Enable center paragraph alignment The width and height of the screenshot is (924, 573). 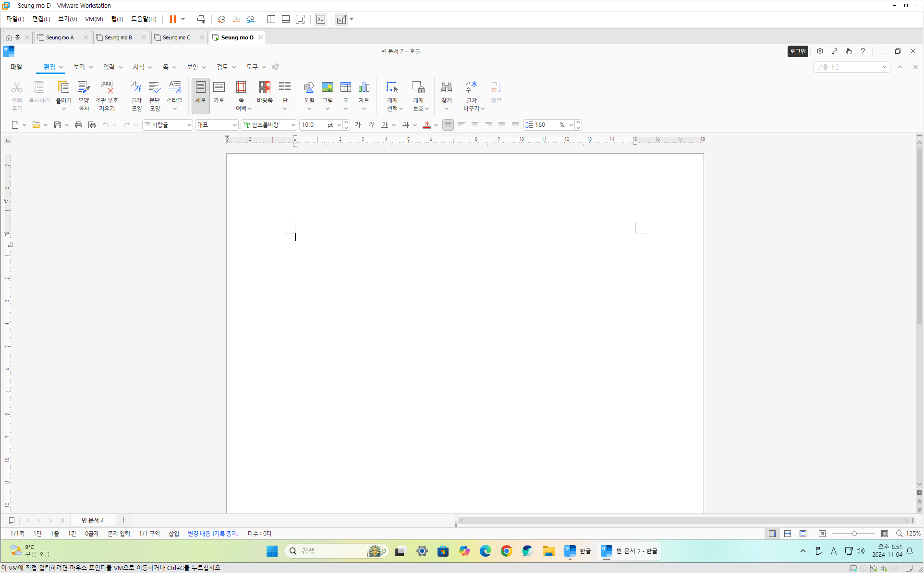(x=475, y=125)
